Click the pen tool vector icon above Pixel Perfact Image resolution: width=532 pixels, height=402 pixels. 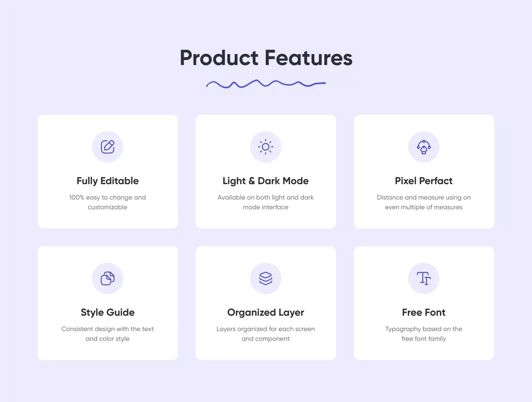click(424, 147)
